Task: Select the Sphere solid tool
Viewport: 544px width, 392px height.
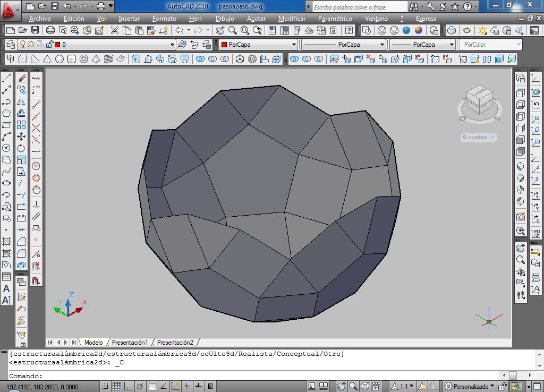Action: click(x=59, y=59)
